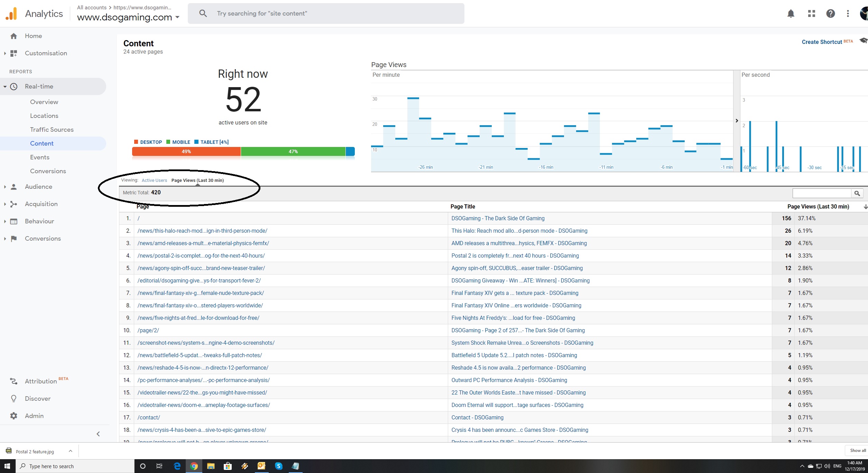This screenshot has height=473, width=868.
Task: Open the Postal 2 feature.jpg download item
Action: (x=35, y=451)
